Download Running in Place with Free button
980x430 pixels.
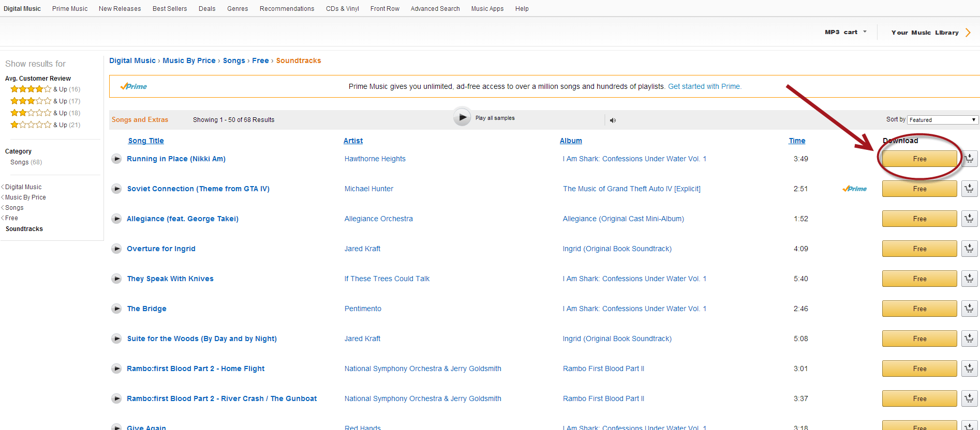[919, 159]
